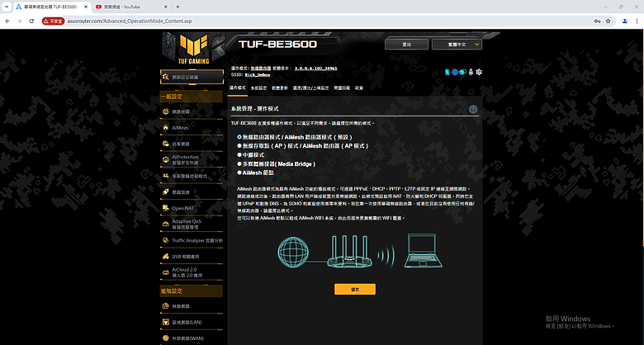
Task: Reload the router page
Action: [31, 21]
